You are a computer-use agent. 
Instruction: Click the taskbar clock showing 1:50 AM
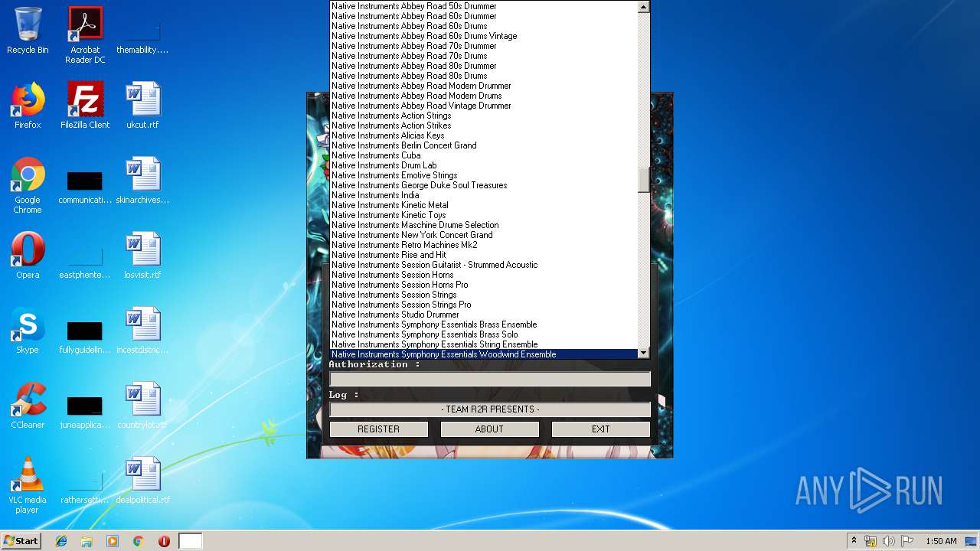click(941, 541)
